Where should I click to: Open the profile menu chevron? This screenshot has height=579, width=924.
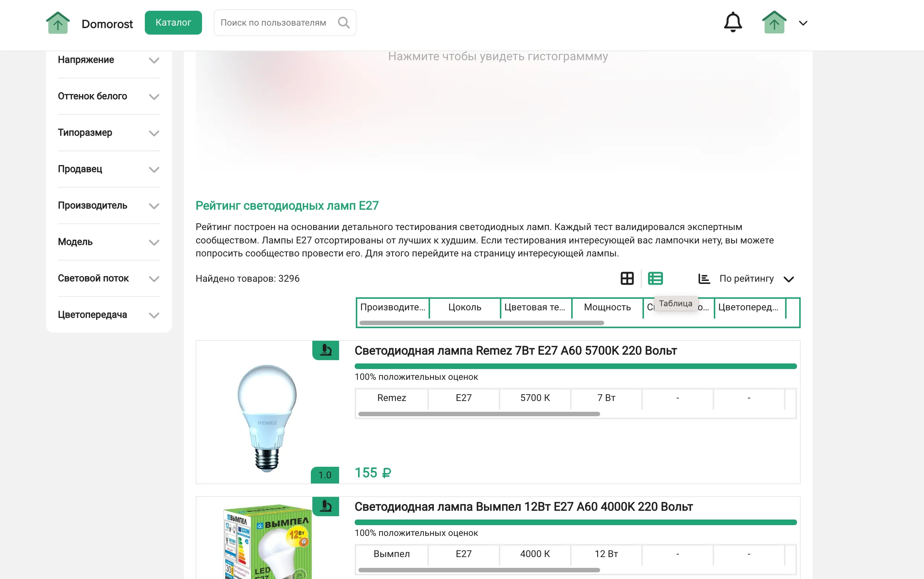(x=803, y=23)
